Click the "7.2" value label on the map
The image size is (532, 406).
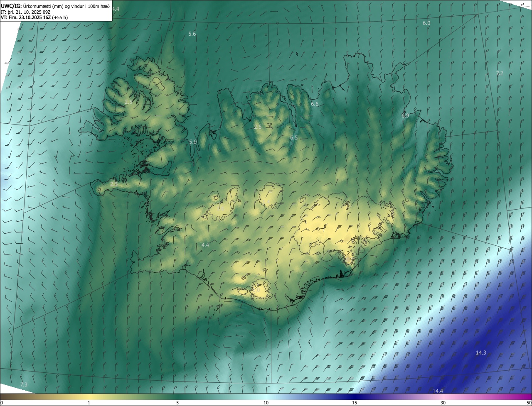[x=500, y=73]
